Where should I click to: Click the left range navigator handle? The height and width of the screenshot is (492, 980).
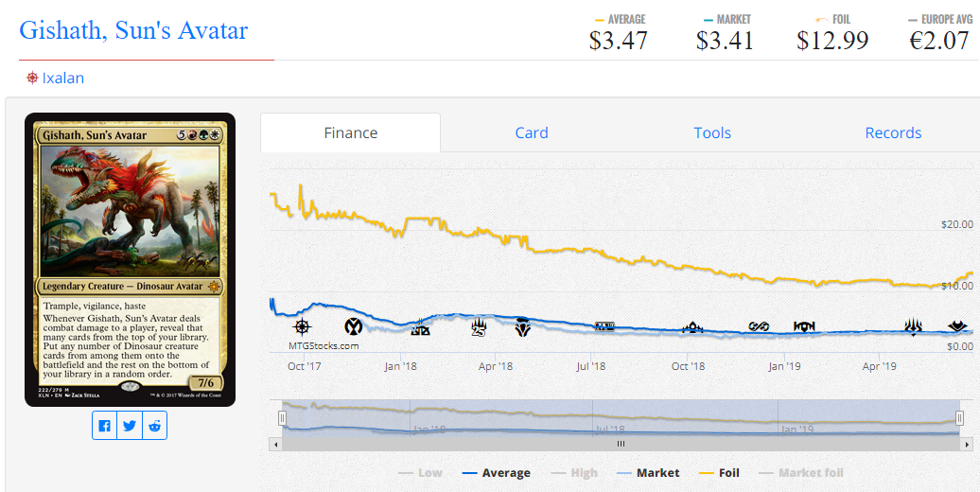click(x=283, y=417)
